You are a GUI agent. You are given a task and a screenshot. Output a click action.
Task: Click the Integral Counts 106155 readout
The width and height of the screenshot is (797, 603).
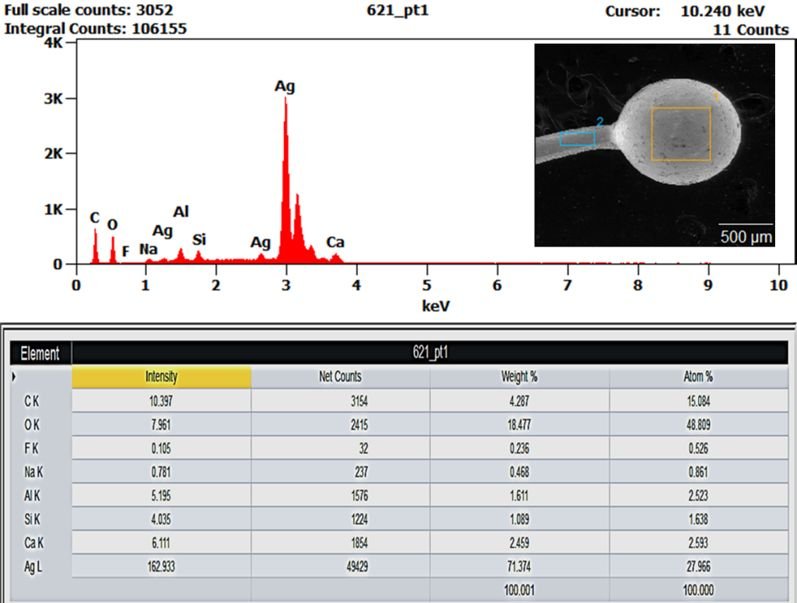pos(96,28)
